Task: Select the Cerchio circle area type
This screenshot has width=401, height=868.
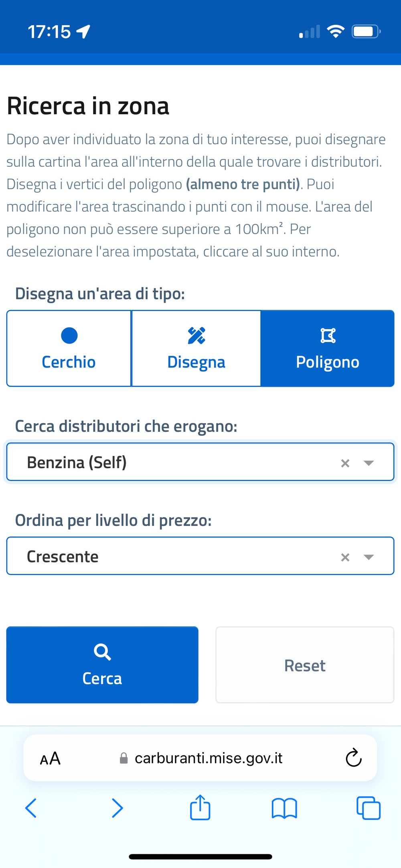Action: click(x=69, y=348)
